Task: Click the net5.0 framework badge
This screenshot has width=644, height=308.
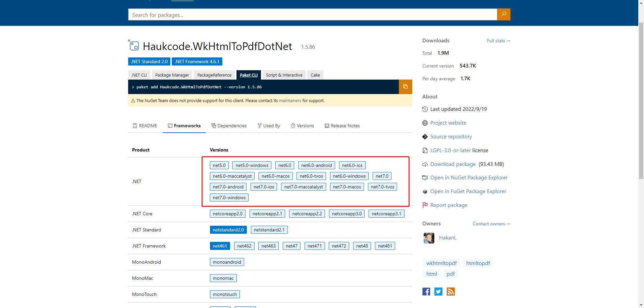Action: pyautogui.click(x=219, y=165)
